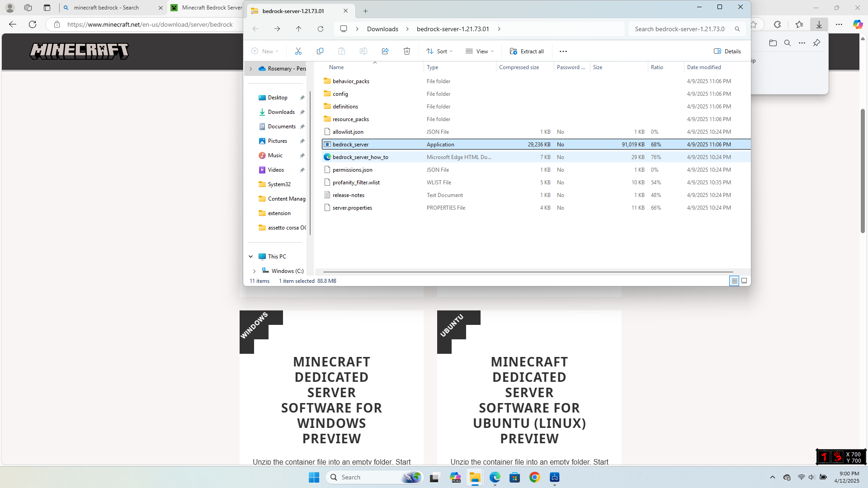Open Microsoft Store from the taskbar
This screenshot has width=868, height=488.
515,478
